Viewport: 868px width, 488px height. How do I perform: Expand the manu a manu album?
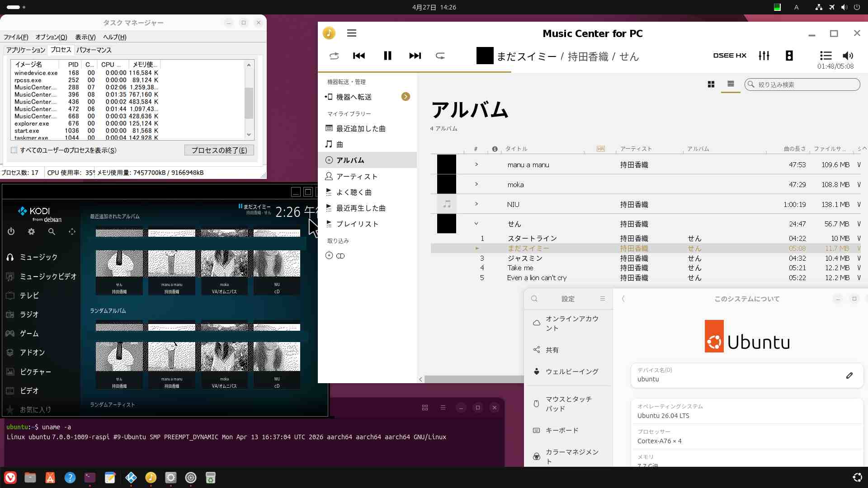476,165
